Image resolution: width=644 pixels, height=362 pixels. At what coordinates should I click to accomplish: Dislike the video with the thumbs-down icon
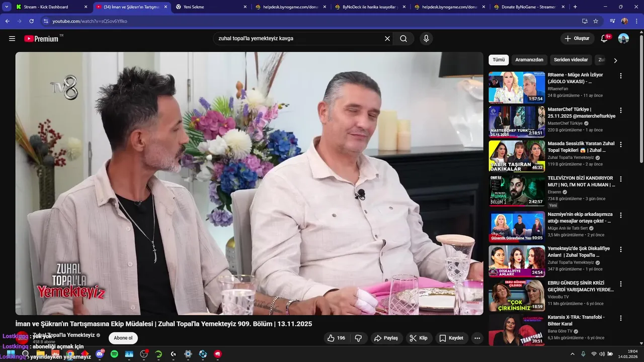point(358,338)
